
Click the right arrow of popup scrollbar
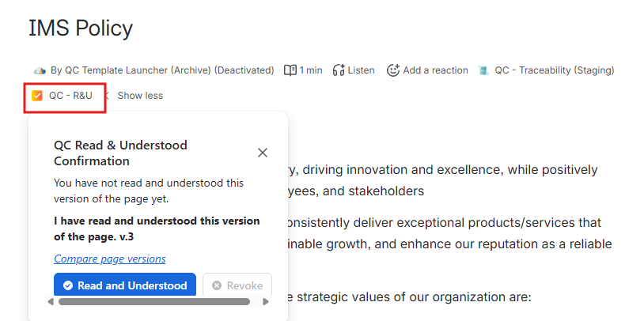pyautogui.click(x=266, y=302)
